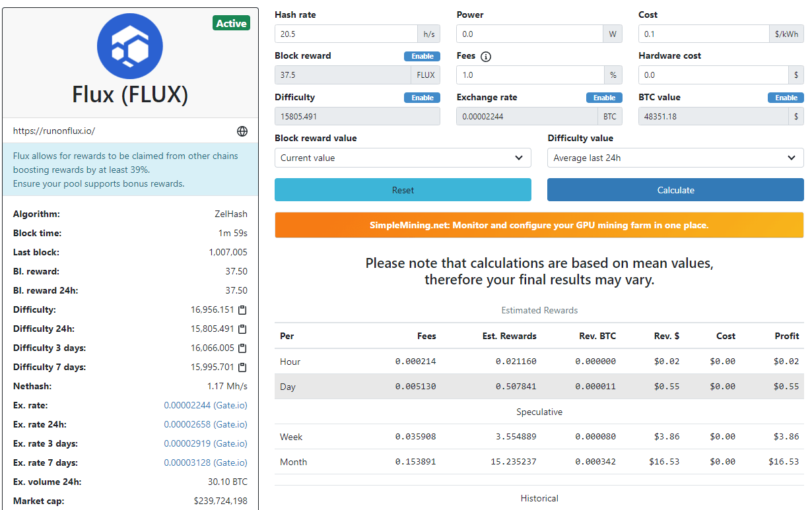The width and height of the screenshot is (812, 510).
Task: Click the bonus rewards info notice
Action: point(130,170)
